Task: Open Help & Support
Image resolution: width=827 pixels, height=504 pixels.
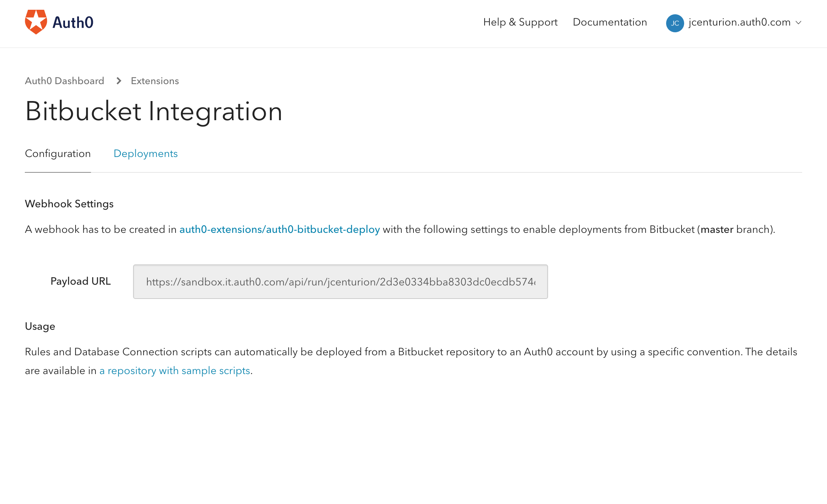Action: point(520,22)
